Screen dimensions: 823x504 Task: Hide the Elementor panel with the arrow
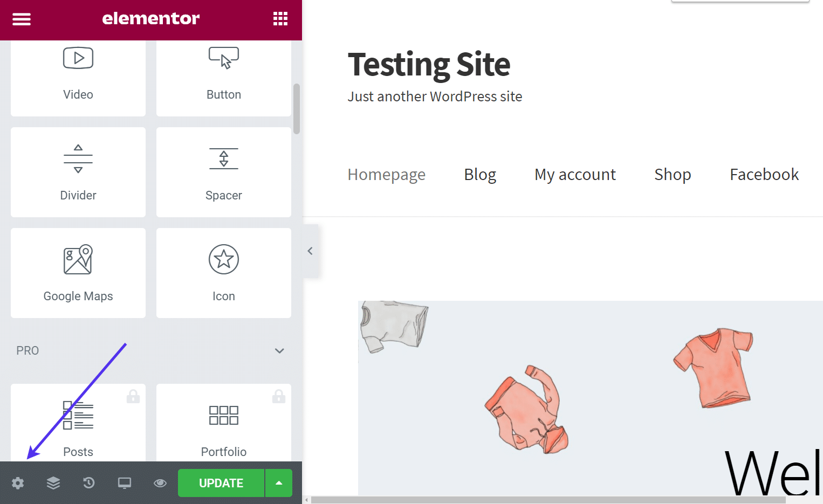click(x=310, y=251)
